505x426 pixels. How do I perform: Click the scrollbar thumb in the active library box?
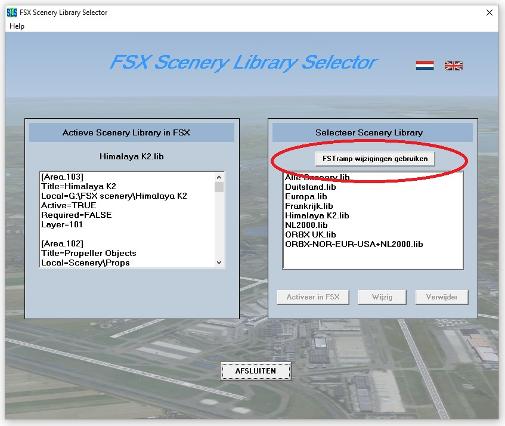point(219,187)
